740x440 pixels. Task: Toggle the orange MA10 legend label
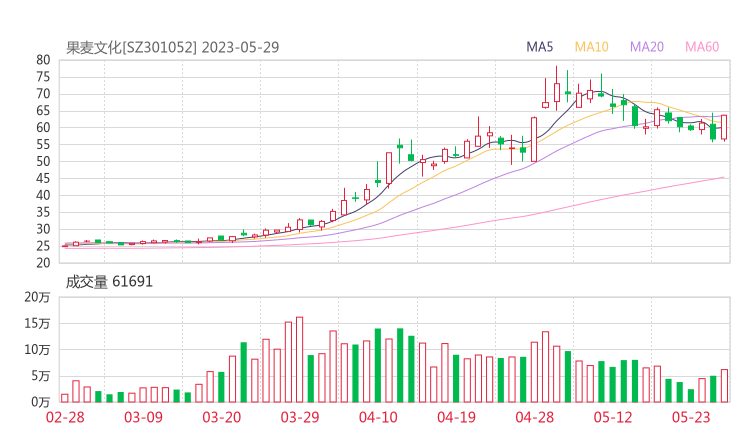point(592,47)
